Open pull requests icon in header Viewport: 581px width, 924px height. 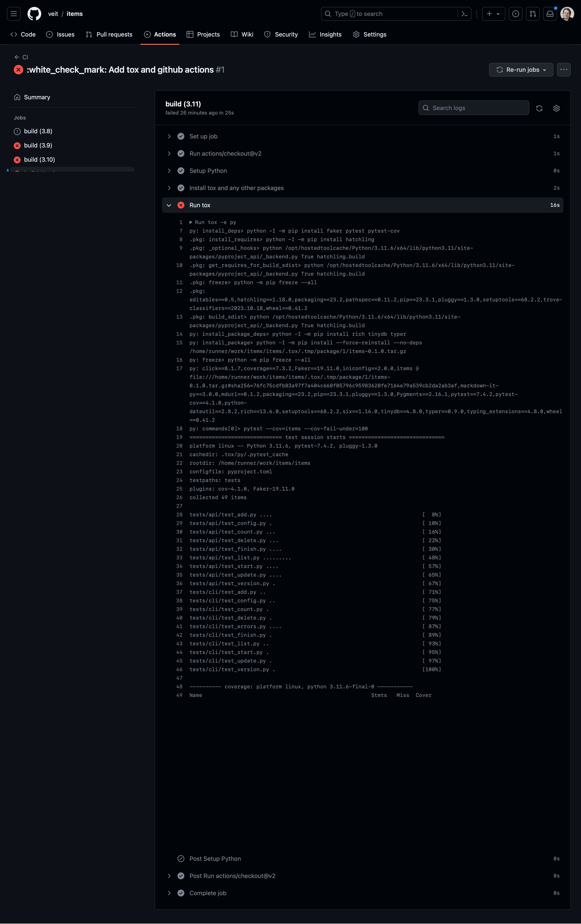click(533, 14)
